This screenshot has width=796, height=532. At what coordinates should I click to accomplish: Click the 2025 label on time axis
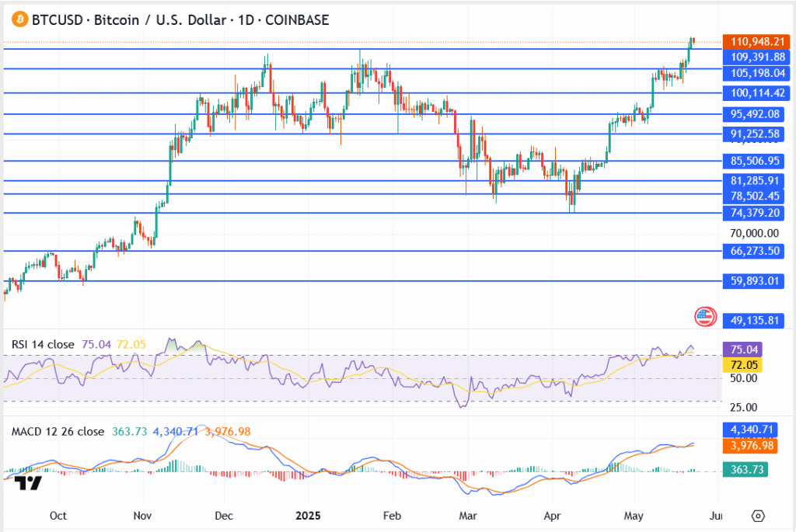click(306, 516)
